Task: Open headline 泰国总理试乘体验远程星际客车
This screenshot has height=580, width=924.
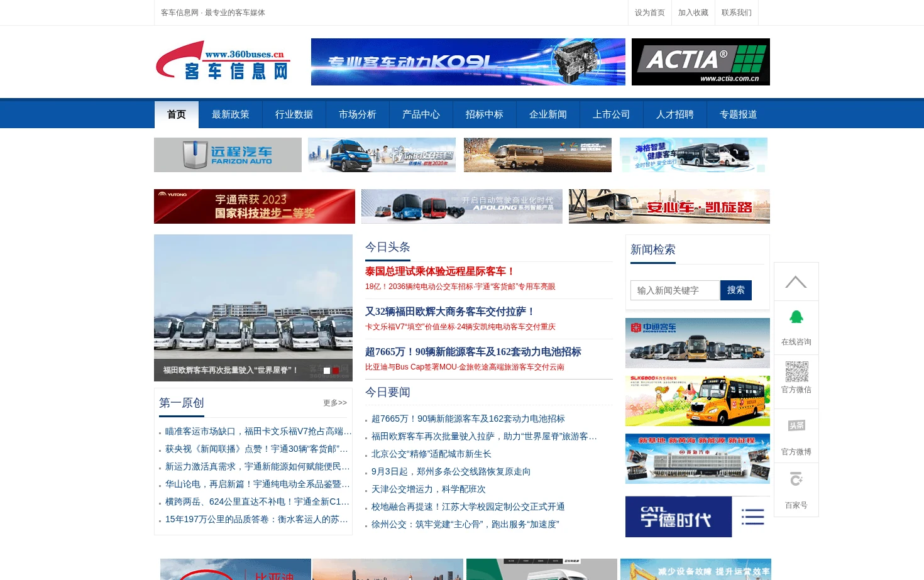Action: (440, 271)
